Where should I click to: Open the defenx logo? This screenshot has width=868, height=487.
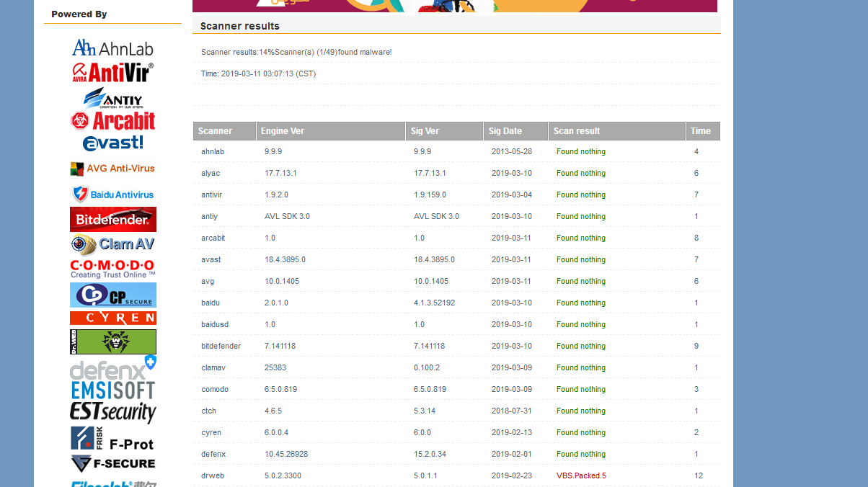(113, 368)
